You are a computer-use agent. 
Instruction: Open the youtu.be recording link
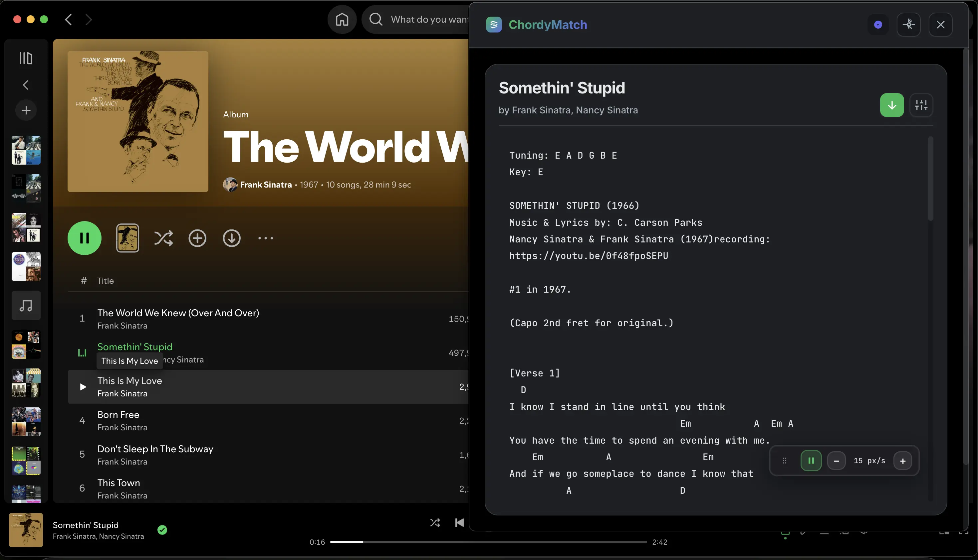(x=588, y=255)
